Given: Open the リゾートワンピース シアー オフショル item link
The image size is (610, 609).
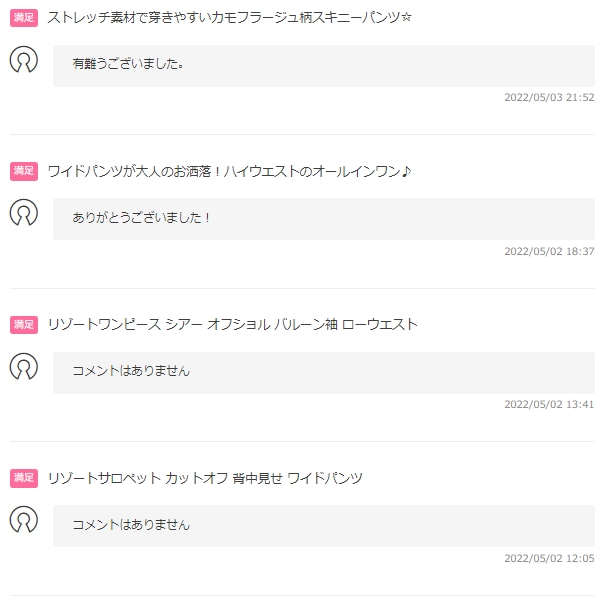Looking at the screenshot, I should click(x=232, y=324).
